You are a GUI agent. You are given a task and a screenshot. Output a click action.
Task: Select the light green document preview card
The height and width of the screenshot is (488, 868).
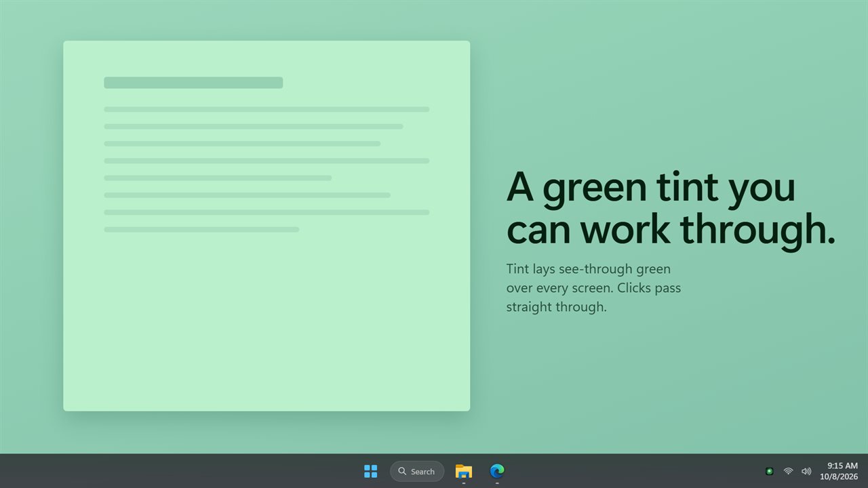[267, 226]
